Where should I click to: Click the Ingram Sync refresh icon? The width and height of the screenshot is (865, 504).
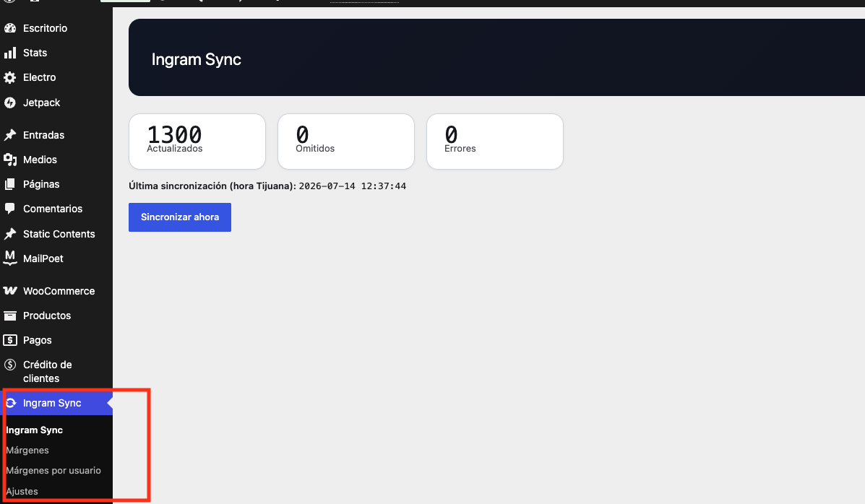click(x=11, y=403)
